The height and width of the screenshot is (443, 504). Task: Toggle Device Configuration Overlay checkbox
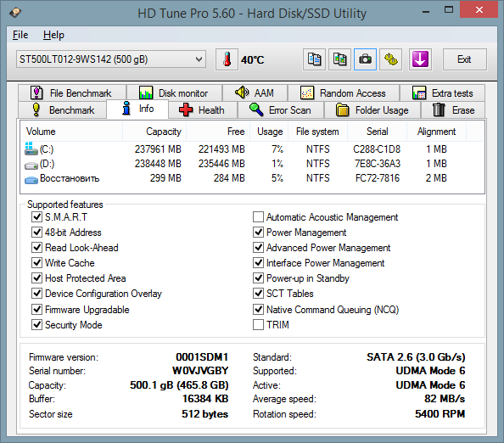click(x=36, y=293)
